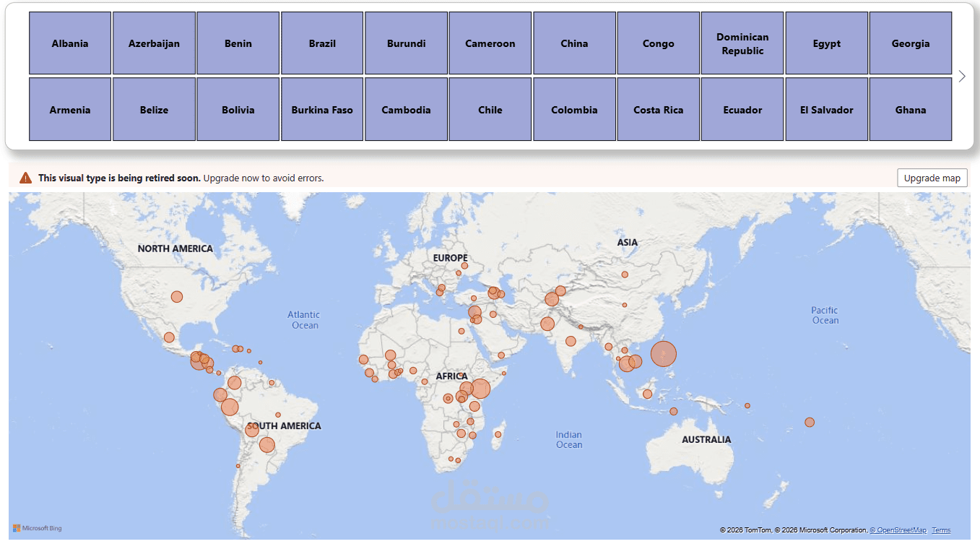Open the OpenStreetMap link
The image size is (980, 544).
(x=898, y=530)
